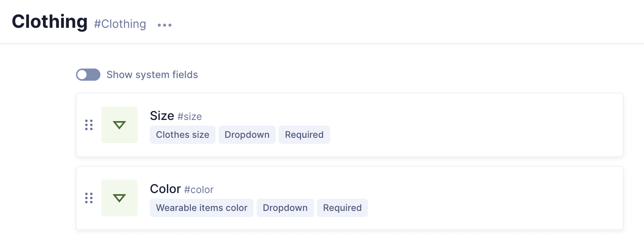This screenshot has width=644, height=249.
Task: Select the Wearable items color tag
Action: click(201, 208)
